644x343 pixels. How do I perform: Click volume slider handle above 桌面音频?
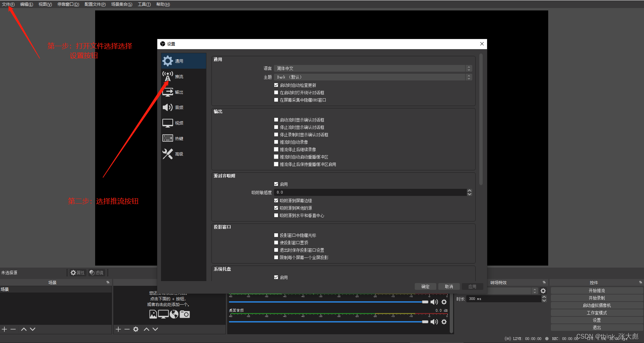pos(425,302)
